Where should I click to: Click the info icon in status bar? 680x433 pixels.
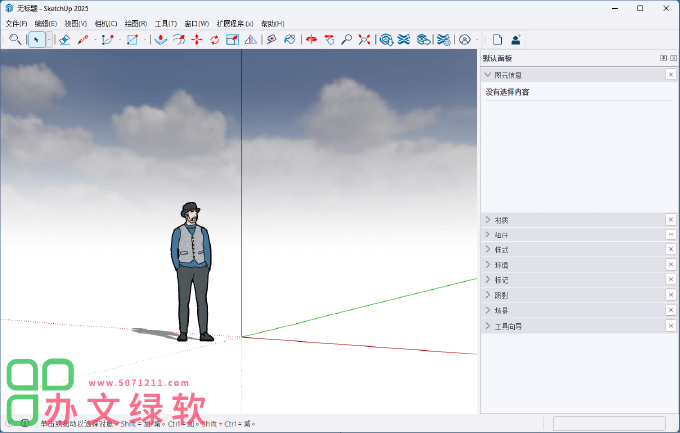point(25,423)
